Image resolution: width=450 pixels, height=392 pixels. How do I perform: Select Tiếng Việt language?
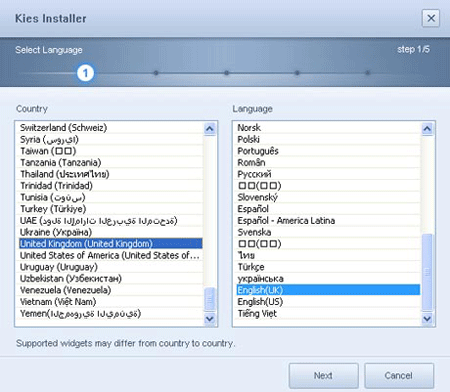coord(328,313)
